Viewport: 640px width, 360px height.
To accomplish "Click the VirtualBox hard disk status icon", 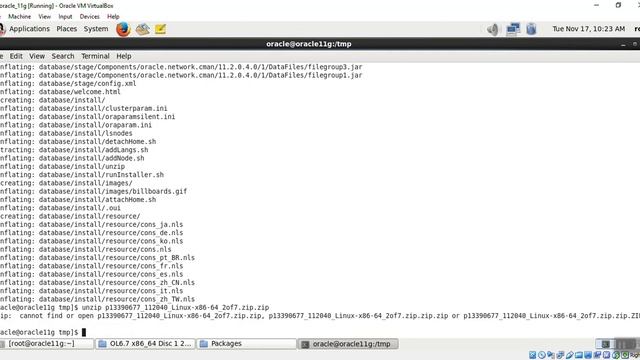I will (x=533, y=355).
